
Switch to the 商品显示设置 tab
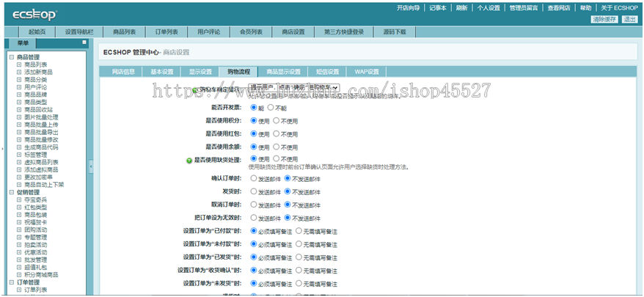pyautogui.click(x=283, y=71)
